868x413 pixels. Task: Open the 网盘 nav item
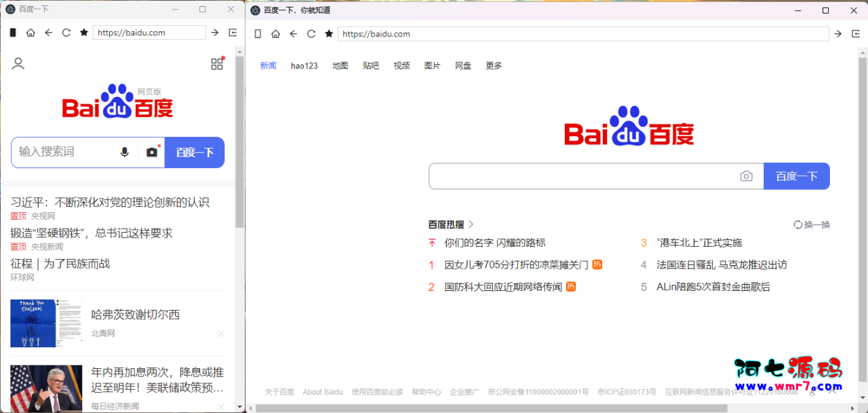click(463, 66)
